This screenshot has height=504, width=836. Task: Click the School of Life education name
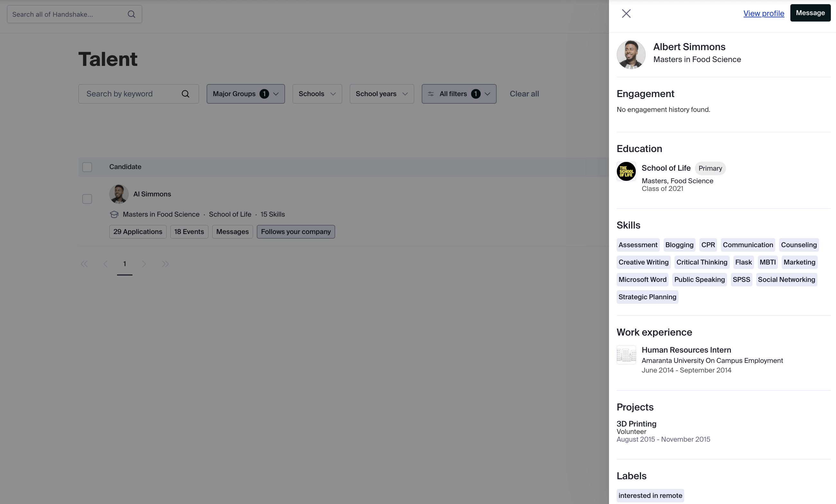(666, 168)
